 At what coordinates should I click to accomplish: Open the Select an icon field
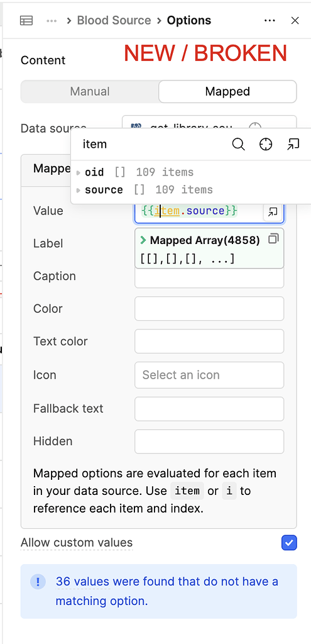[209, 375]
